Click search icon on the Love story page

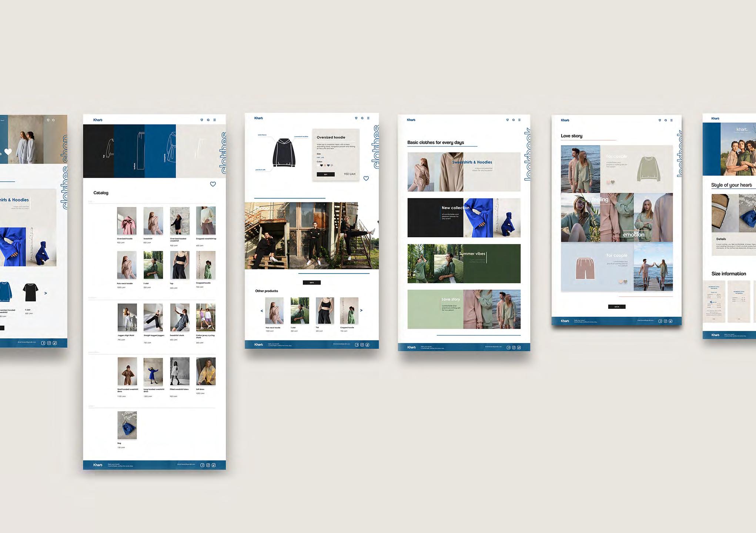coord(666,120)
